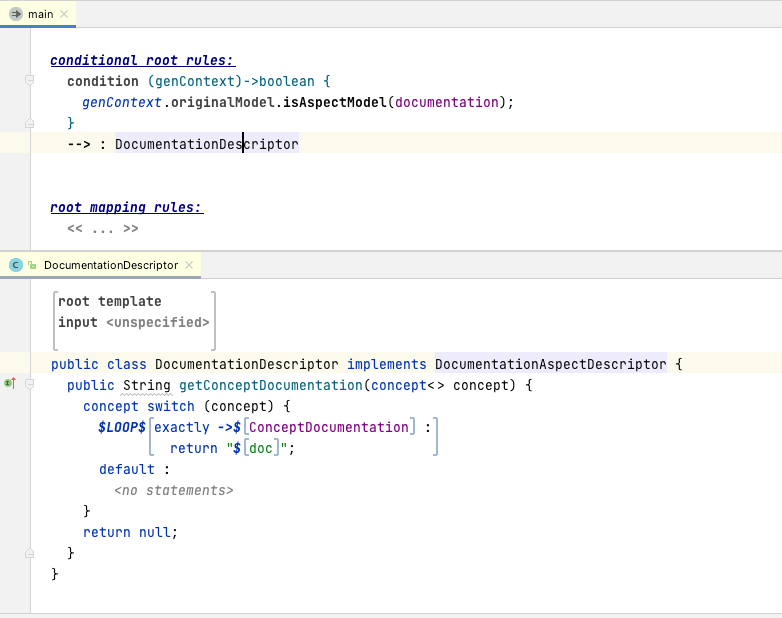Screen dimensions: 782x618
Task: Close the main editor tab
Action: pos(64,14)
